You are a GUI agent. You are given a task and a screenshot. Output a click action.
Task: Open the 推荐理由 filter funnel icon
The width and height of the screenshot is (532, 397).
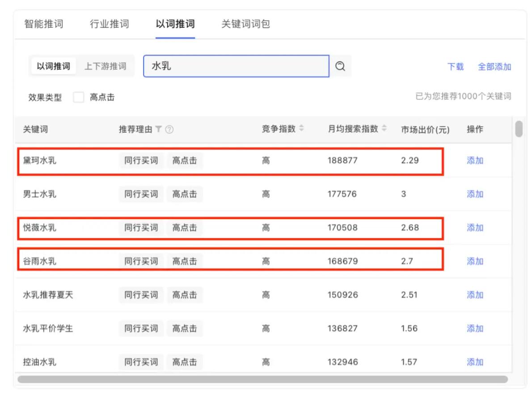(x=158, y=129)
